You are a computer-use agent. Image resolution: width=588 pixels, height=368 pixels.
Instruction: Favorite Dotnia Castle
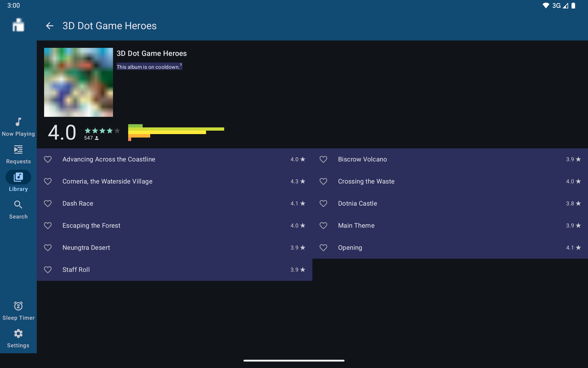click(323, 204)
